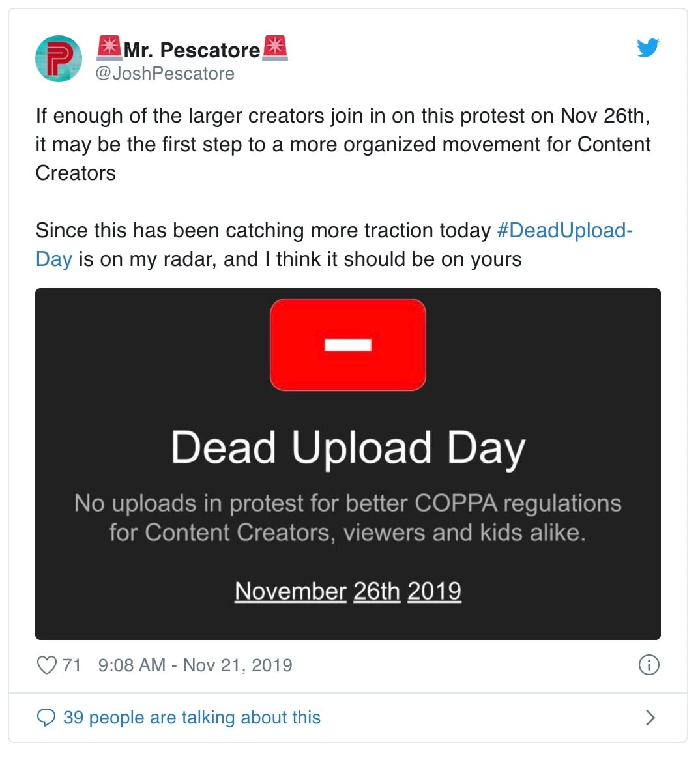This screenshot has height=760, width=700.
Task: Click the tweet text about Nov 26th protest
Action: [343, 145]
